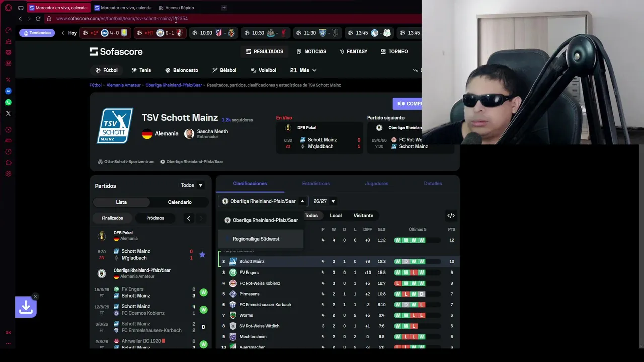This screenshot has width=644, height=362.
Task: Open the percent deals icon in sidebar
Action: point(8,80)
